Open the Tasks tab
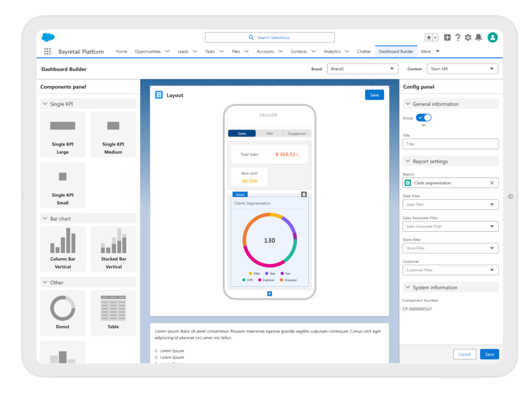The image size is (532, 393). point(210,51)
